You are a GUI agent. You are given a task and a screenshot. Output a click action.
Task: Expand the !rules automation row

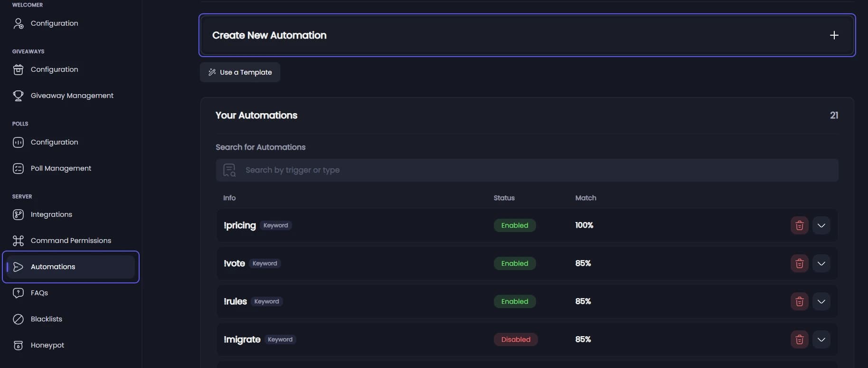pos(821,301)
